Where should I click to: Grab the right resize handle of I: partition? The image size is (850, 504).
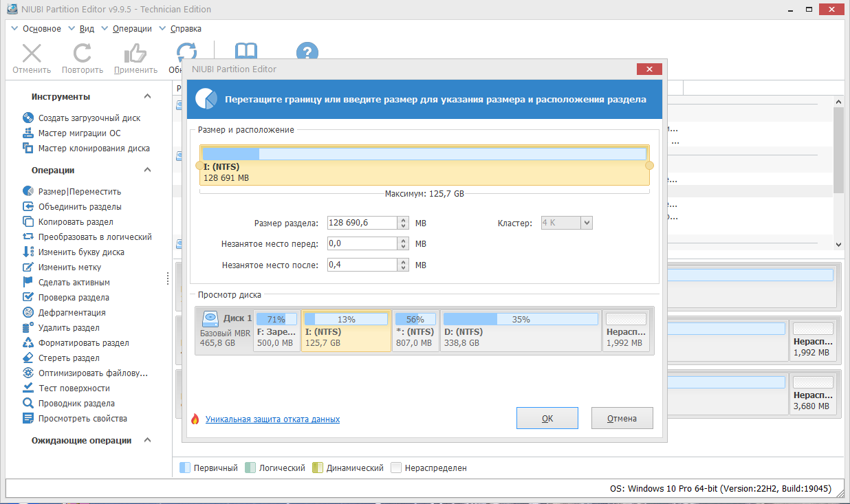coord(649,166)
